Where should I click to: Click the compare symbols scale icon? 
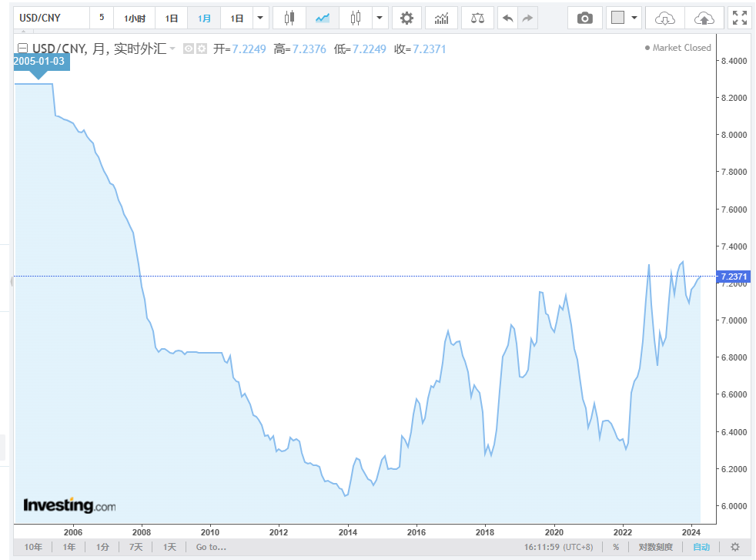click(x=477, y=18)
